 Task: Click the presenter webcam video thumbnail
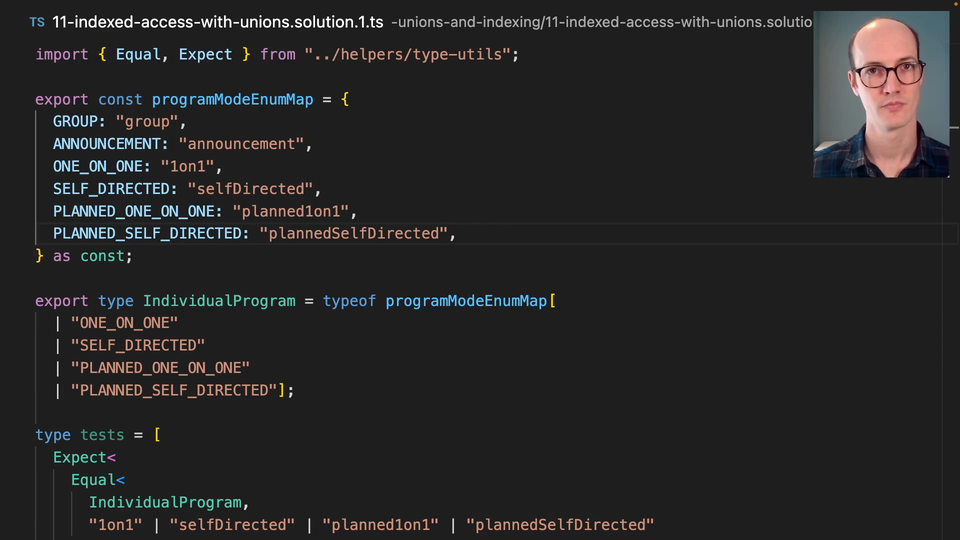(881, 95)
